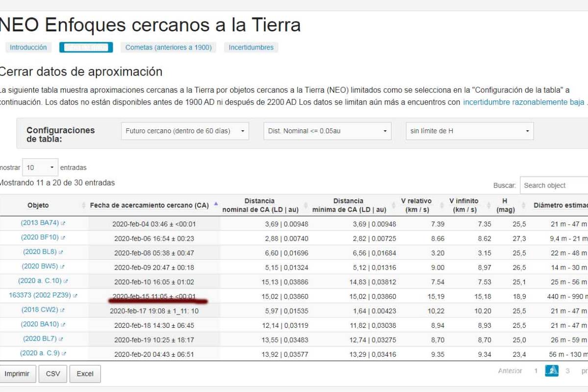Sort by Fecha de acercamiento cercano column
This screenshot has height=392, width=588.
coord(149,205)
